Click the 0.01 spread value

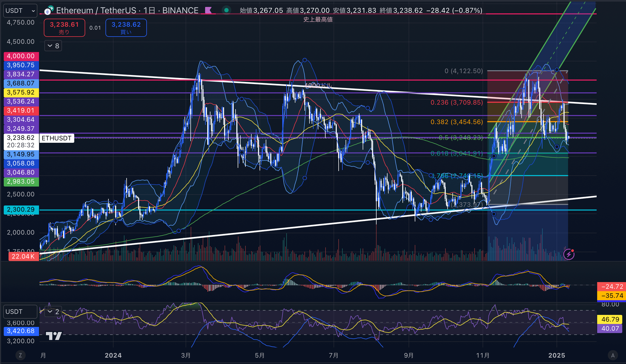[95, 28]
